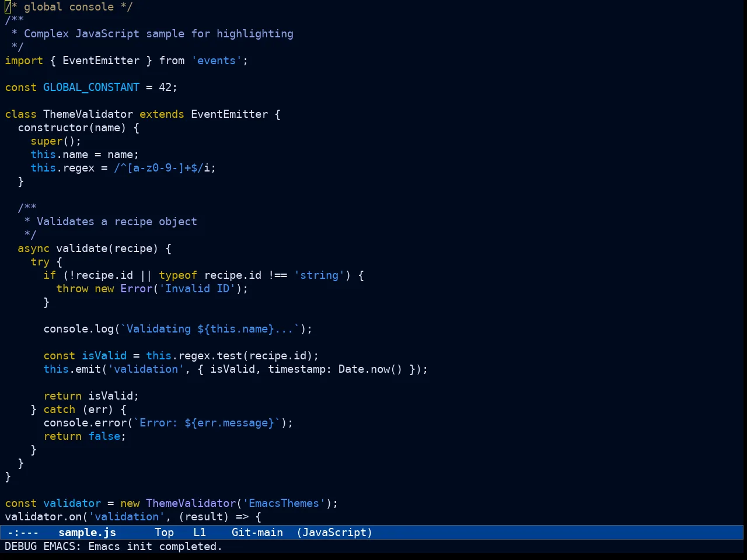Screen dimensions: 747x560
Task: Click the L1 line number indicator
Action: pyautogui.click(x=200, y=533)
